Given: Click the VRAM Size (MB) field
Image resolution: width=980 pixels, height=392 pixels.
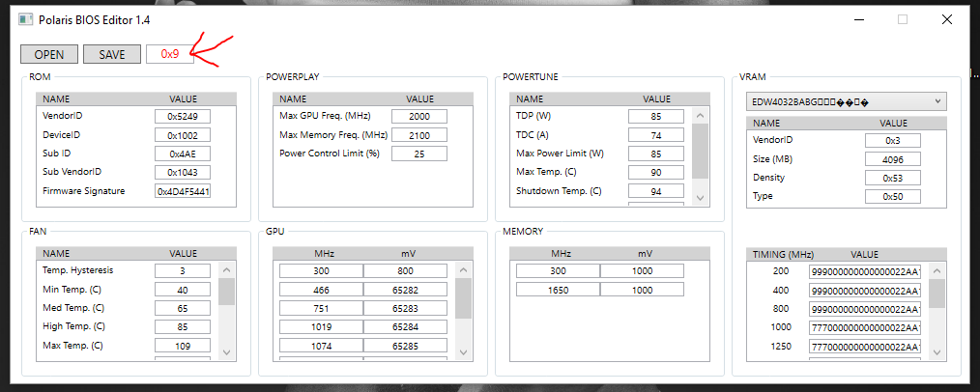Looking at the screenshot, I should pos(893,159).
